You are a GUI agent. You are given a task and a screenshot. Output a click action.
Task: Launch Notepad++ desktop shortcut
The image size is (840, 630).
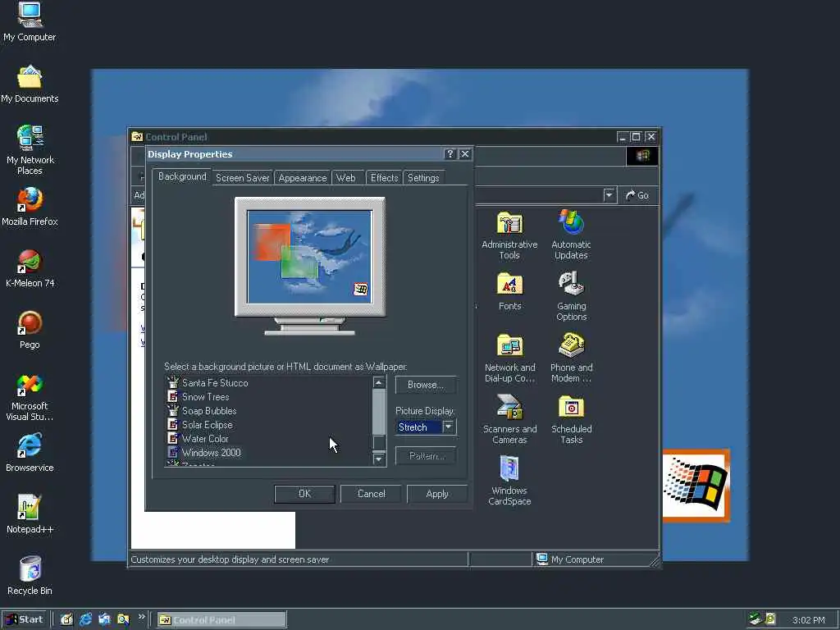(30, 515)
